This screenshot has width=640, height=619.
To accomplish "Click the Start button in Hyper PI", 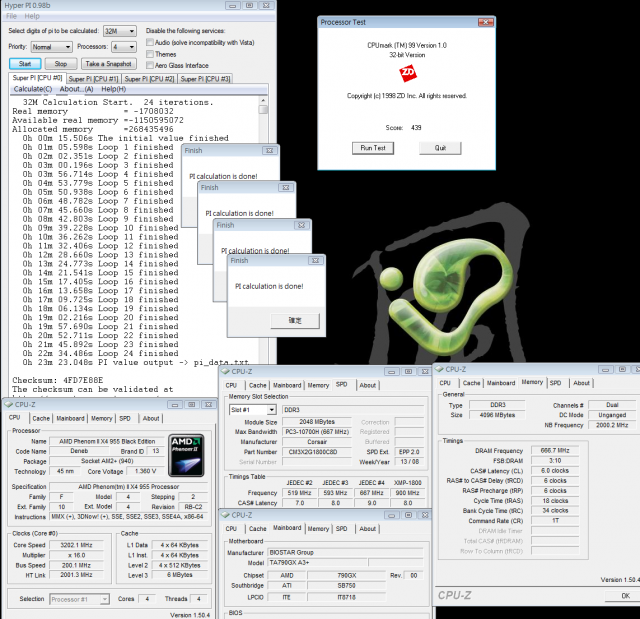I will tap(25, 64).
